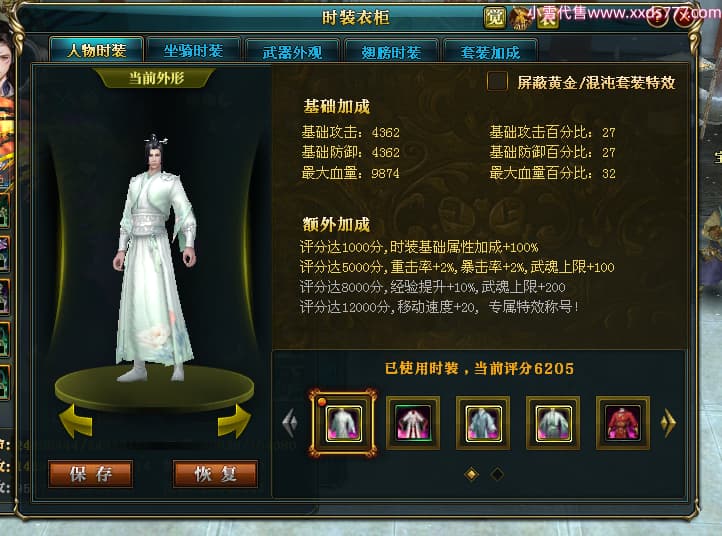This screenshot has width=722, height=536.
Task: Select the white robe costume with orange dot
Action: [343, 423]
